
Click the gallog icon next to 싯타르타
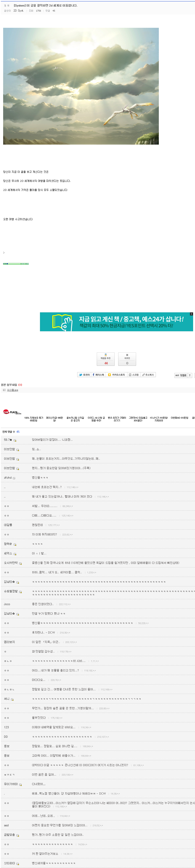(x=17, y=864)
